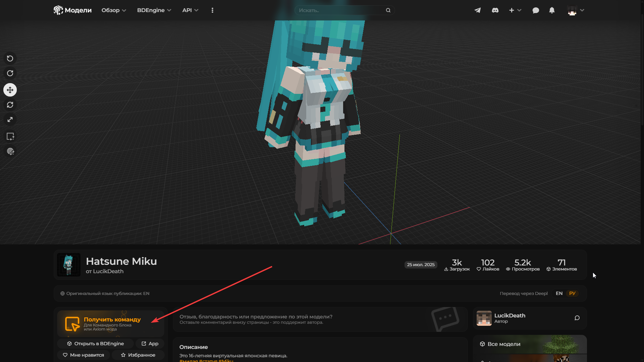Expand the Обзор dropdown menu

114,10
